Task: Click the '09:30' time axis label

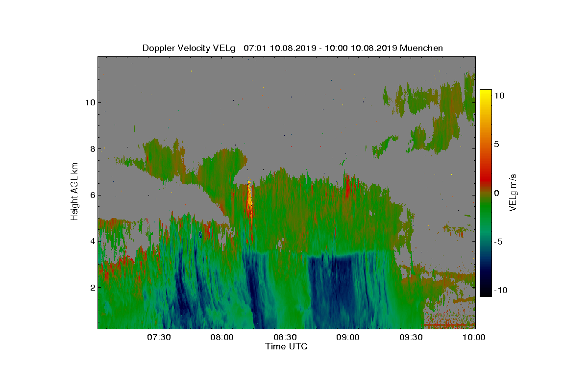Action: pyautogui.click(x=412, y=337)
